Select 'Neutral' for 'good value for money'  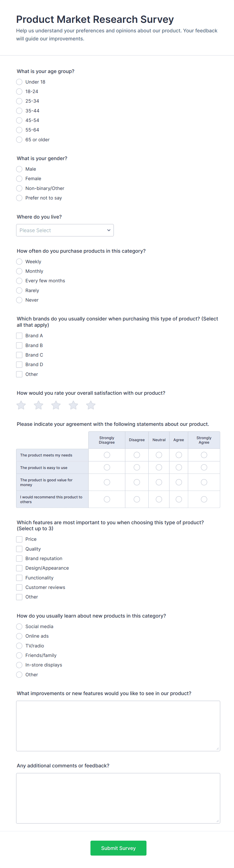(159, 482)
